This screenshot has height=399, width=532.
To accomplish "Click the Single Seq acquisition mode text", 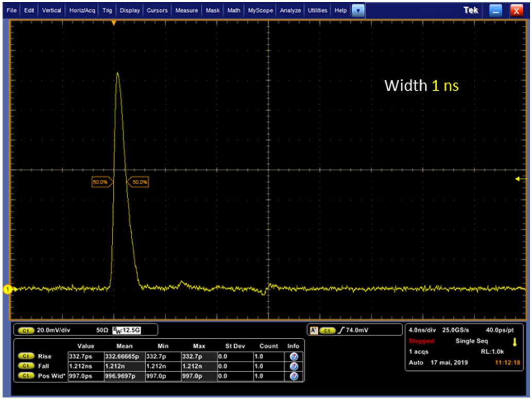I will (472, 341).
